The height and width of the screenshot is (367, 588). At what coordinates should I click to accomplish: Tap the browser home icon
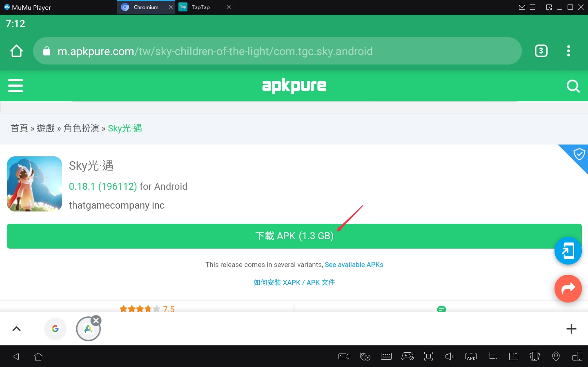[16, 51]
